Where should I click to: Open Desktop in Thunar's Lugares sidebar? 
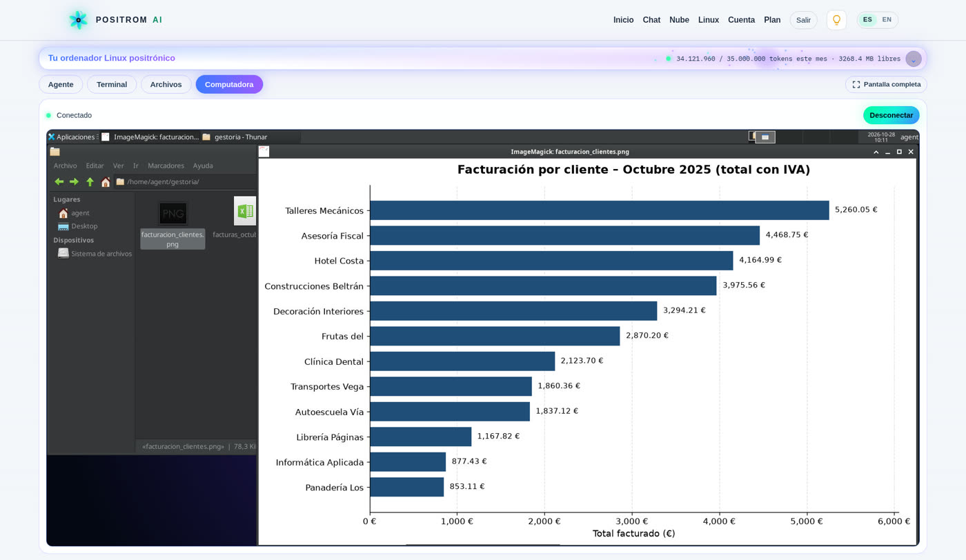click(x=78, y=226)
